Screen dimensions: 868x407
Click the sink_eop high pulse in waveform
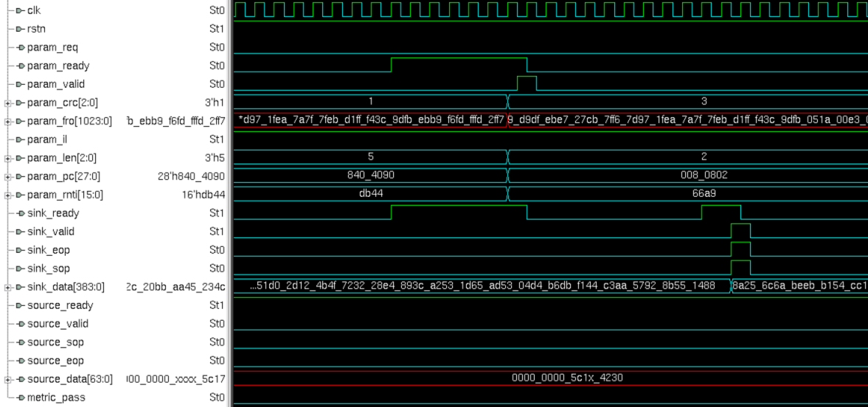pos(740,249)
